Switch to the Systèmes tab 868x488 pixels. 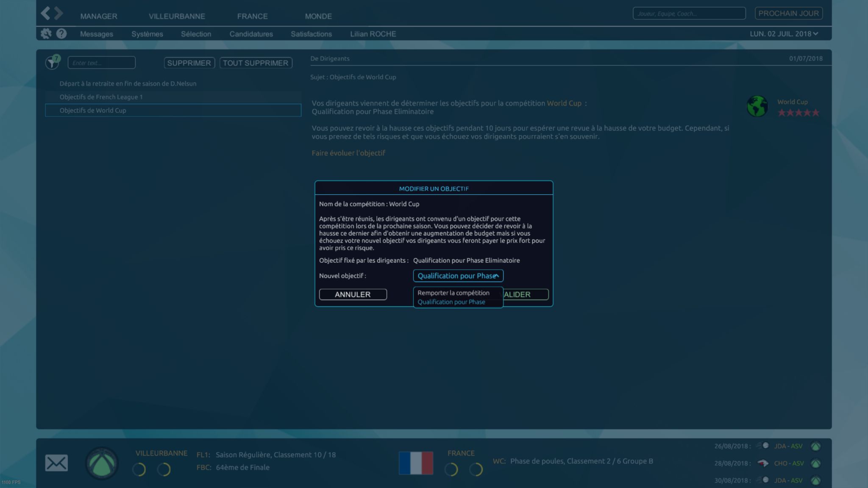(x=147, y=34)
